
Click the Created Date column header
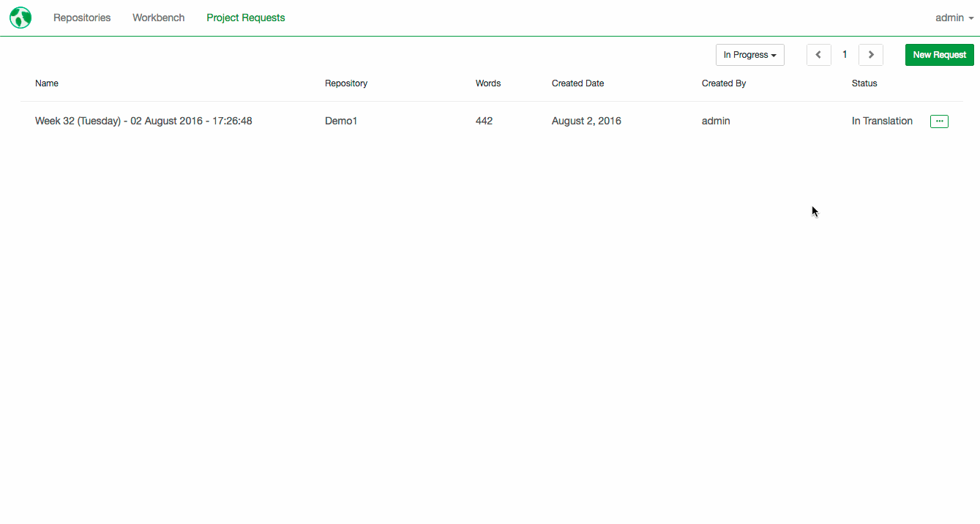coord(578,83)
